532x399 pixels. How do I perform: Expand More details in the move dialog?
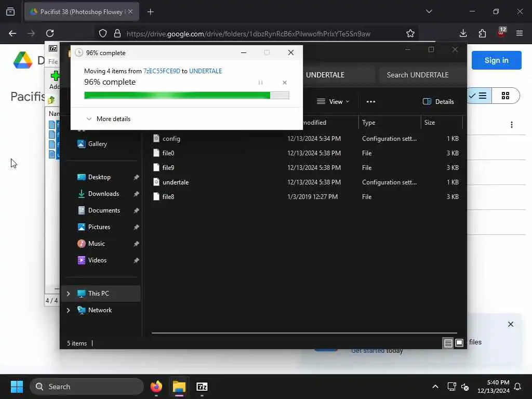109,119
